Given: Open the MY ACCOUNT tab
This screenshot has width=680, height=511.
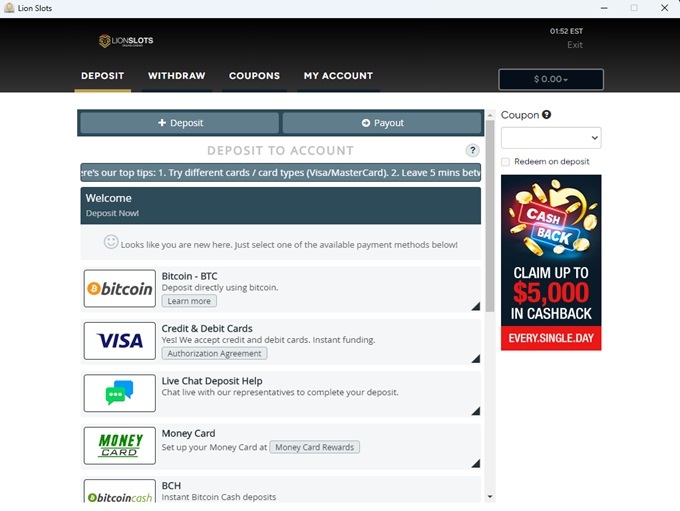Looking at the screenshot, I should pos(338,76).
